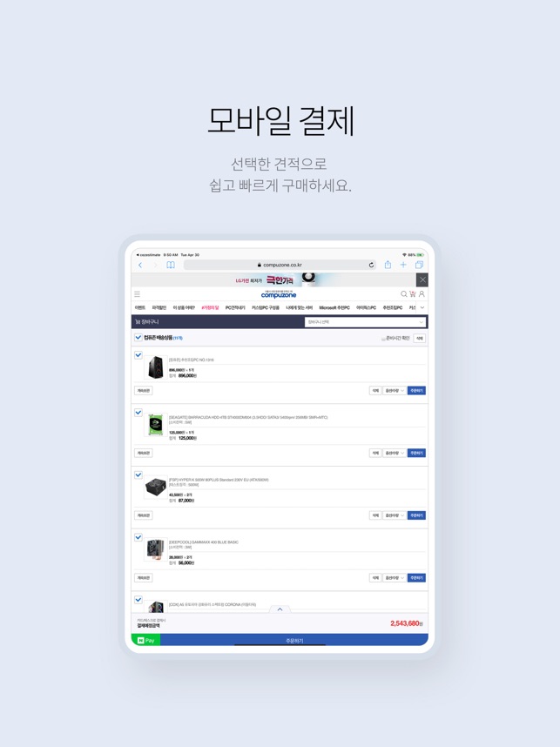The image size is (560, 747).
Task: Click the bottom blue 주문하기 order bar
Action: pos(294,640)
